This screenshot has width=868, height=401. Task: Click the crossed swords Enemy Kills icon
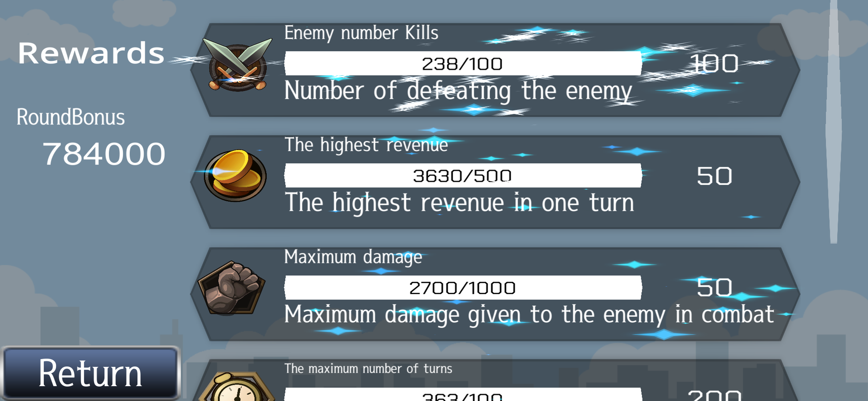pyautogui.click(x=237, y=64)
